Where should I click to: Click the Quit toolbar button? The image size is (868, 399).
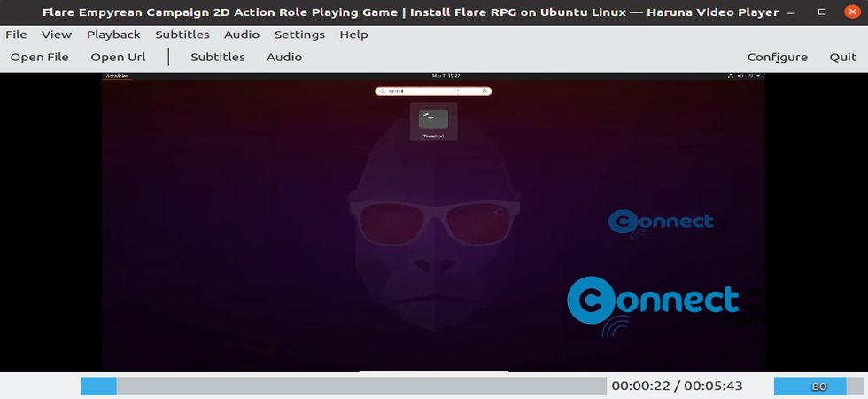coord(842,57)
